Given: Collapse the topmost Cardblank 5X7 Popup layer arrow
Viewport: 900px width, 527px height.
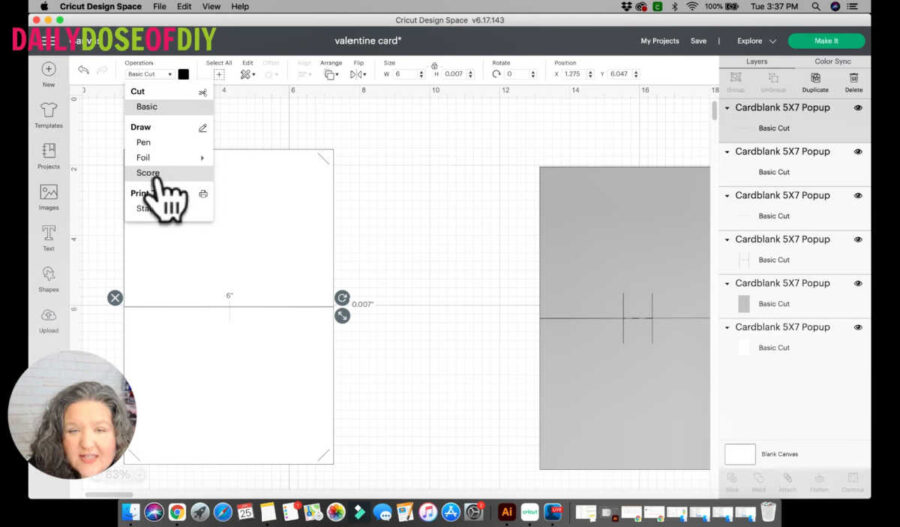Looking at the screenshot, I should click(727, 108).
